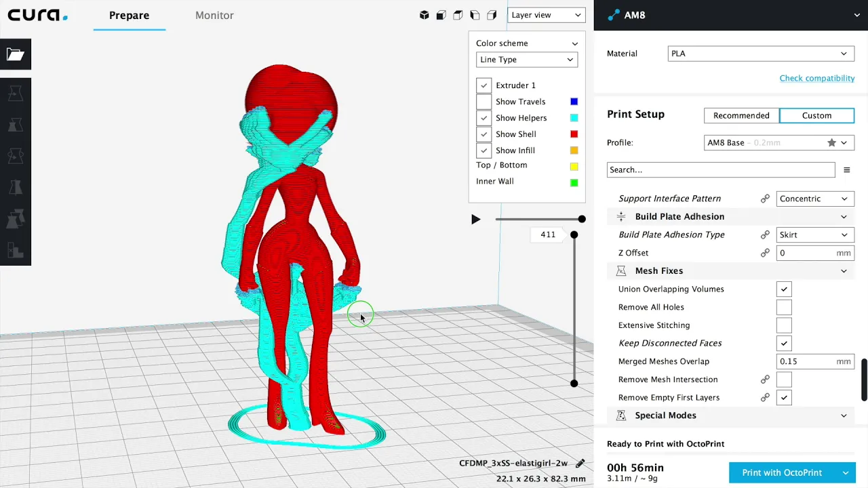
Task: Open the AM8 Base profile dropdown
Action: (x=779, y=143)
